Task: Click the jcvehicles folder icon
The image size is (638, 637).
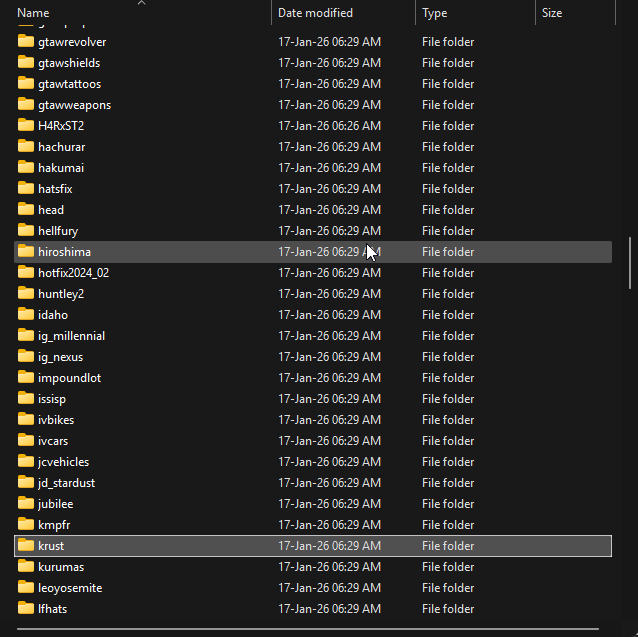Action: click(x=26, y=462)
